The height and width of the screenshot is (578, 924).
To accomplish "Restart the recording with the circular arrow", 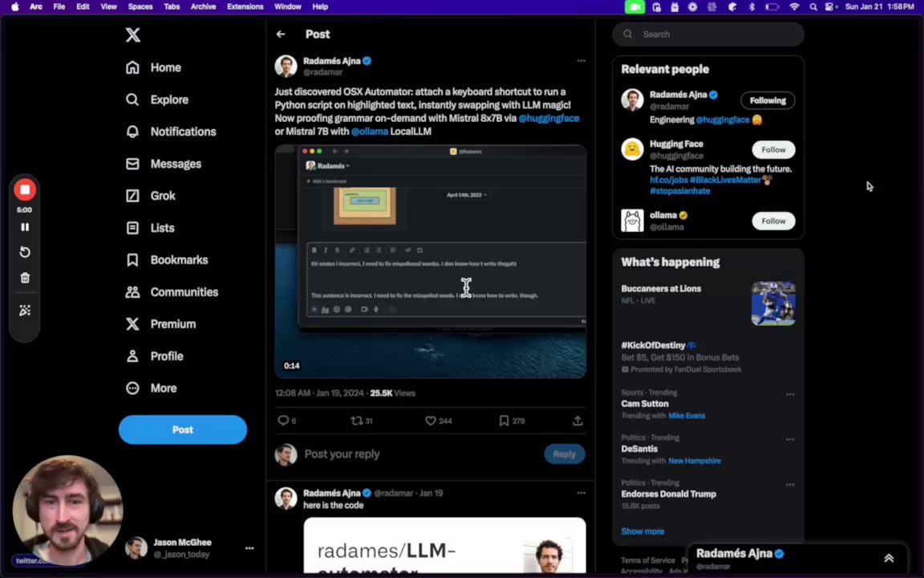I will click(x=25, y=252).
